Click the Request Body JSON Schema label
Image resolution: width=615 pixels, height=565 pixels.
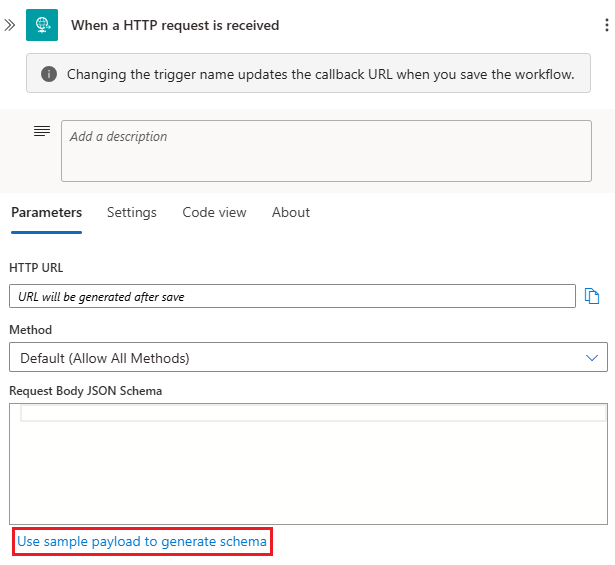tap(86, 390)
